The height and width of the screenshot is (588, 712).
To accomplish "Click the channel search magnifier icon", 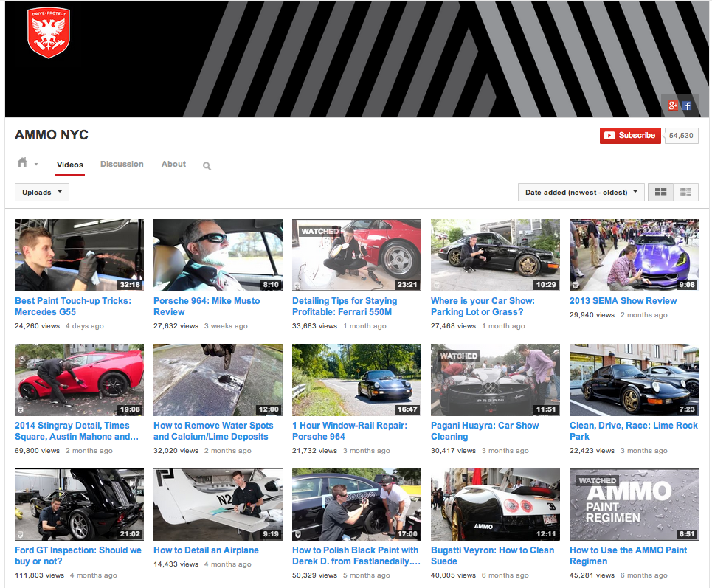I will pyautogui.click(x=207, y=166).
